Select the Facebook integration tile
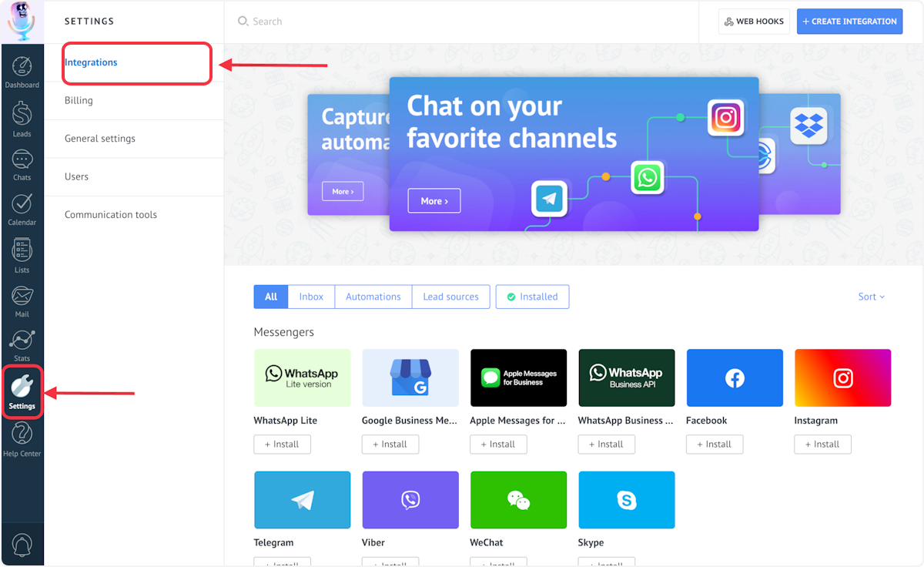This screenshot has width=924, height=567. pos(735,377)
